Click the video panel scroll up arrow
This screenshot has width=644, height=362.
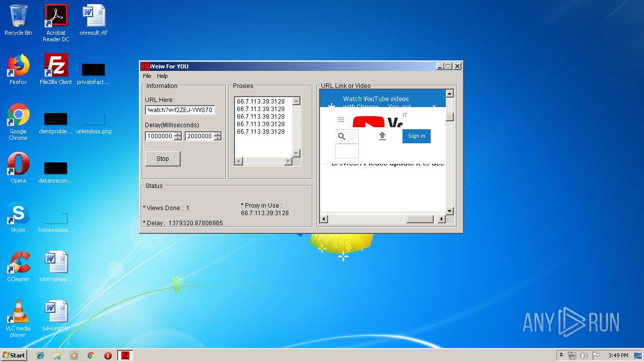point(450,94)
